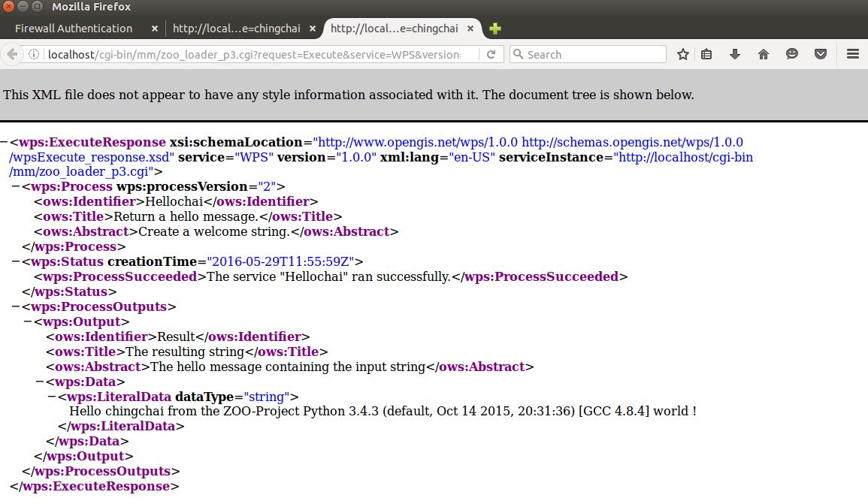Viewport: 868px width, 504px height.
Task: Click the localhost URL address bar
Action: coord(256,54)
